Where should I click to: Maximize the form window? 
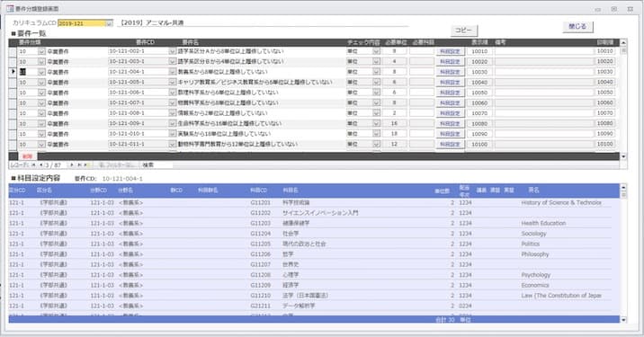point(614,9)
